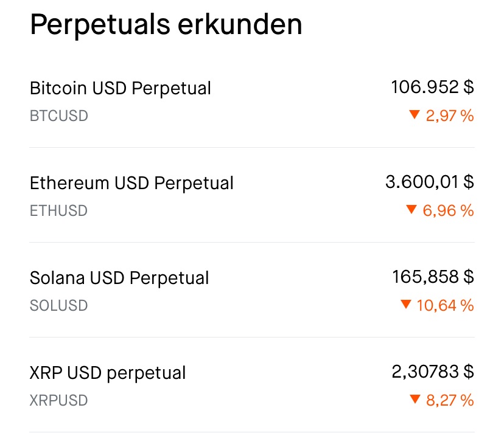The width and height of the screenshot is (504, 433).
Task: Select the decline indicator next to 10,64 %
Action: 407,305
